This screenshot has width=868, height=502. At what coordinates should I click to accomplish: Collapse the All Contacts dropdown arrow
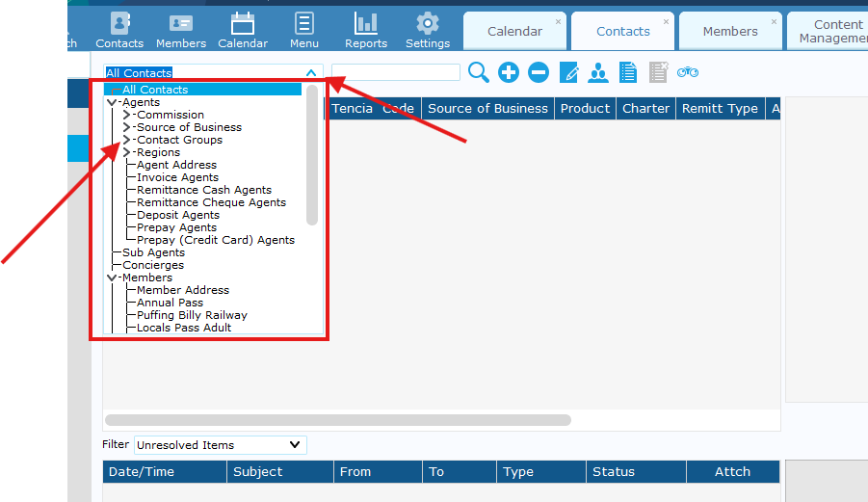[x=310, y=72]
